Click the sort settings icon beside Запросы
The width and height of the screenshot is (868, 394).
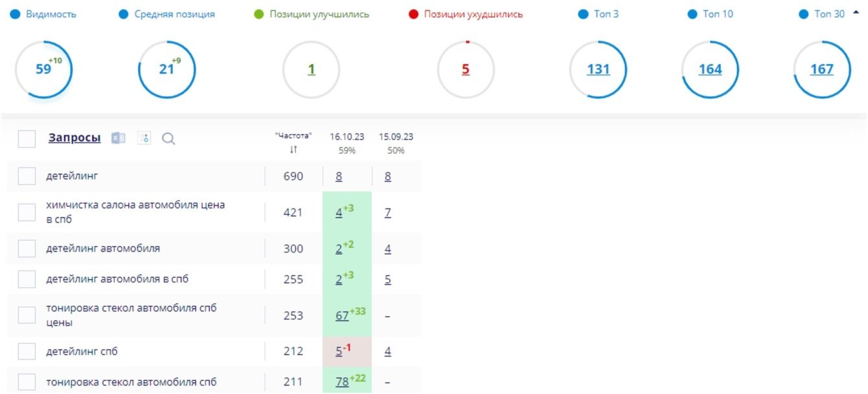pyautogui.click(x=144, y=138)
